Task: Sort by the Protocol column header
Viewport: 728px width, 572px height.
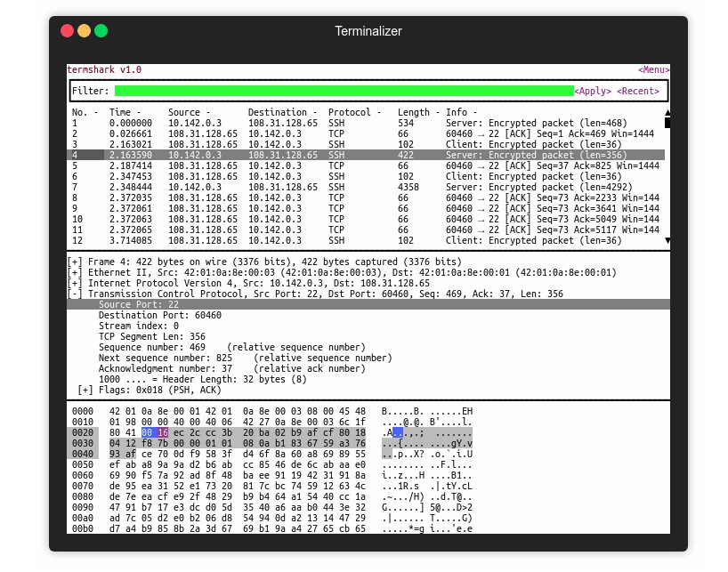Action: (354, 112)
